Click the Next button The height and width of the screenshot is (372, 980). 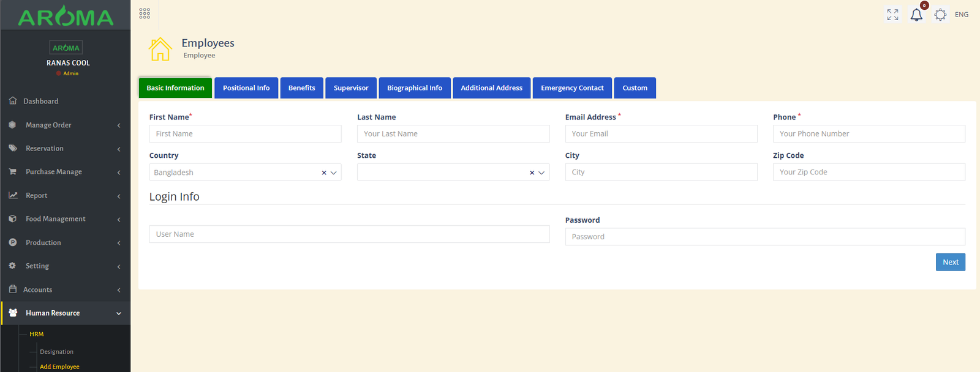pos(950,262)
